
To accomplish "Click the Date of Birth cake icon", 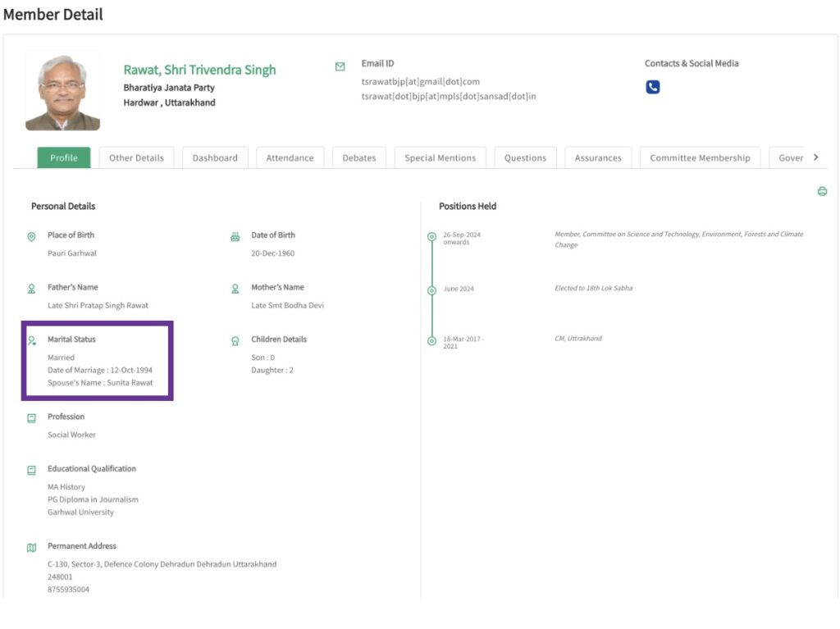I will point(235,236).
